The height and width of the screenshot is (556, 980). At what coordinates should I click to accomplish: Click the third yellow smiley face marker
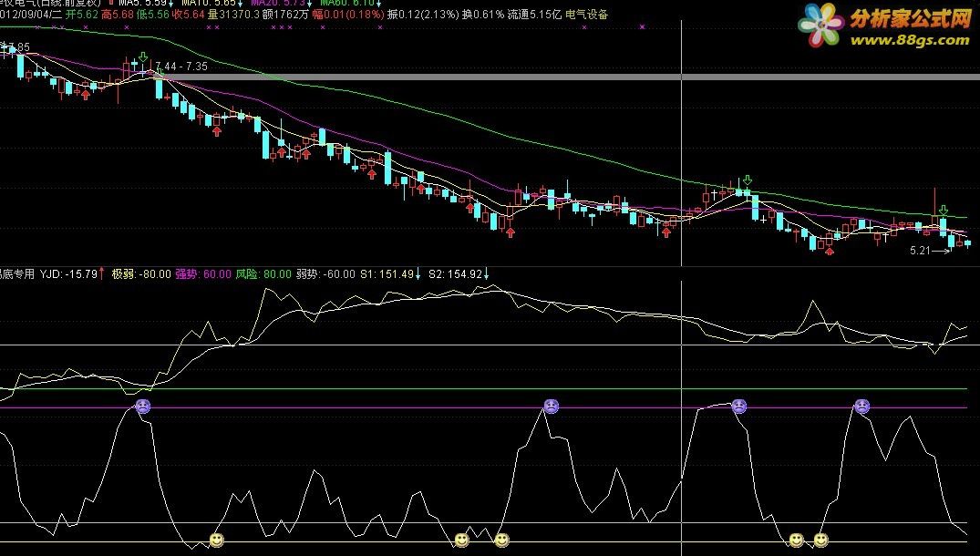pos(502,540)
